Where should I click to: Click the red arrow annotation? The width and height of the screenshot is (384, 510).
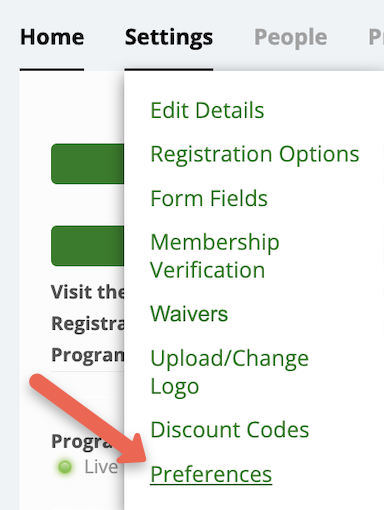coord(88,420)
